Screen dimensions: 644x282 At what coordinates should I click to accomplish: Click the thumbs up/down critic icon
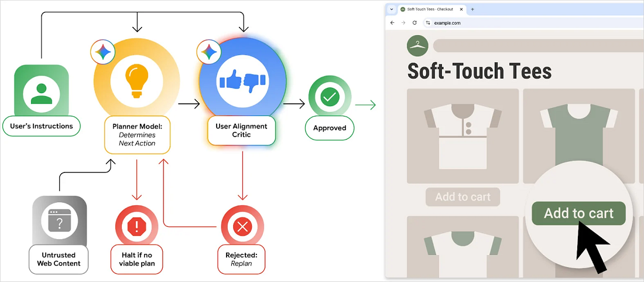pyautogui.click(x=242, y=80)
